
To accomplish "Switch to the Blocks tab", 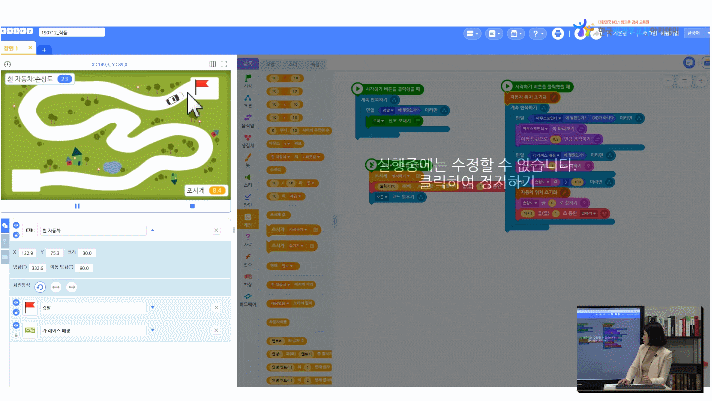I will pos(248,63).
